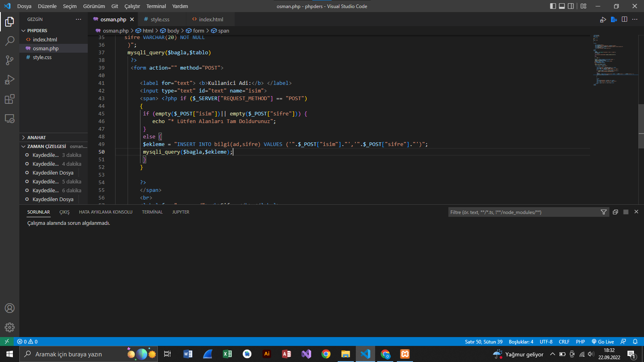Click Go Live in status bar
This screenshot has height=362, width=644.
click(603, 341)
